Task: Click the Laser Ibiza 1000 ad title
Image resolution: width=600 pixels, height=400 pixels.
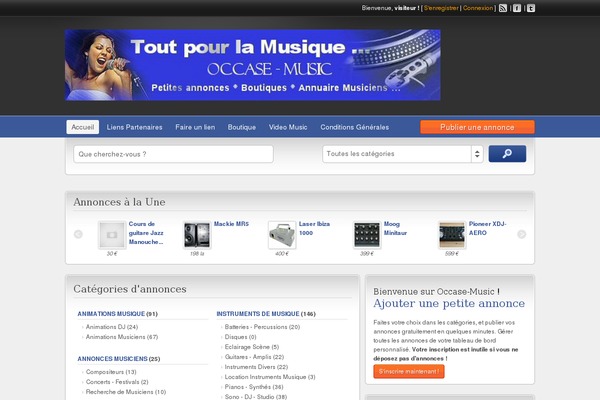Action: coord(314,228)
